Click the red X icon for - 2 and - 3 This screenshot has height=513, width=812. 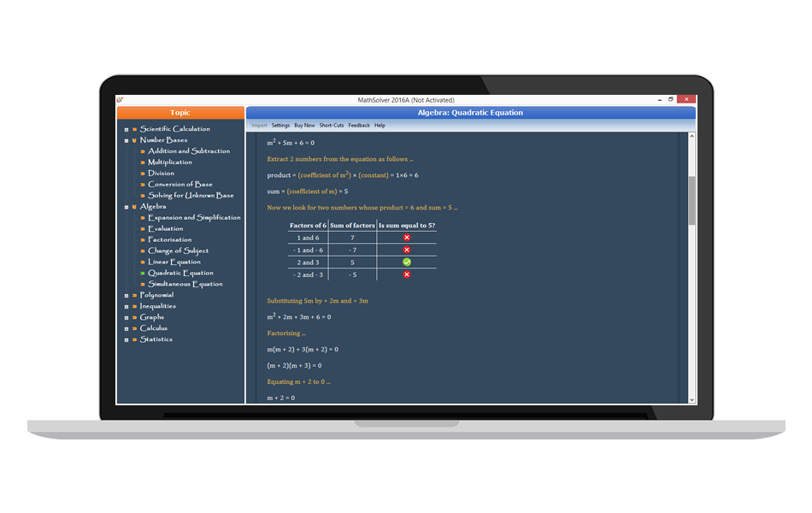click(x=406, y=274)
